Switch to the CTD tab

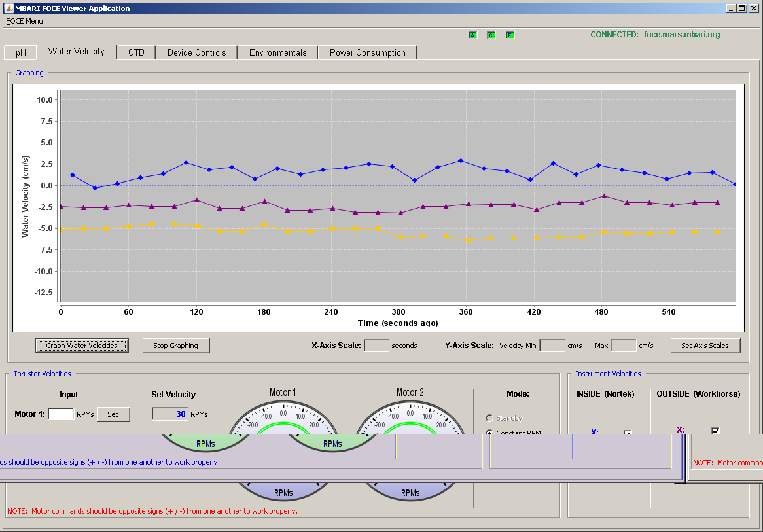point(136,52)
